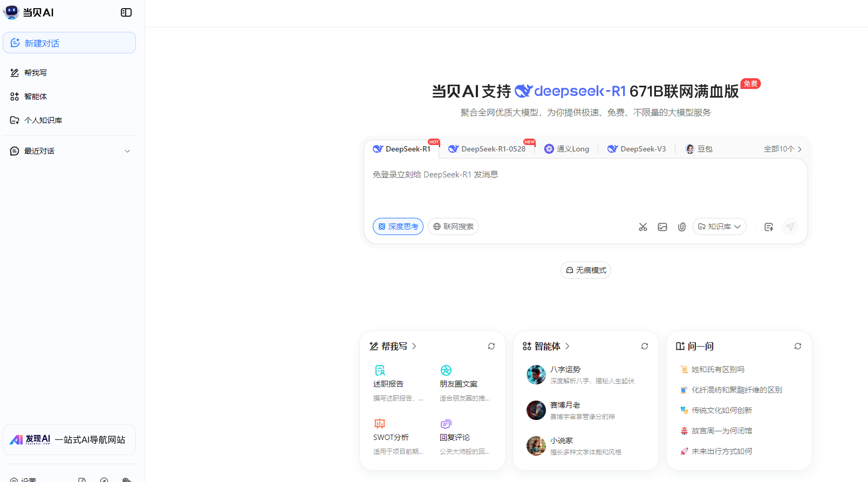Screen dimensions: 868x482
Task: Open the 述职报告 writing template
Action: click(x=399, y=383)
